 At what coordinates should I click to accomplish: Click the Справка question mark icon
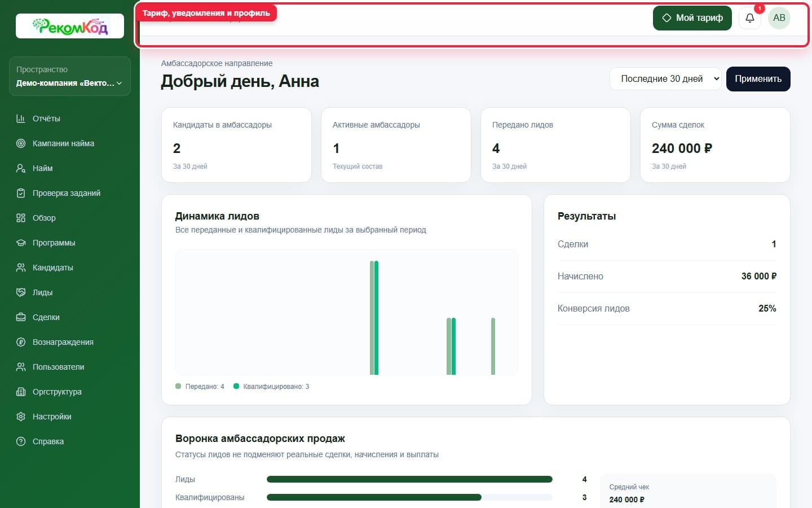21,441
